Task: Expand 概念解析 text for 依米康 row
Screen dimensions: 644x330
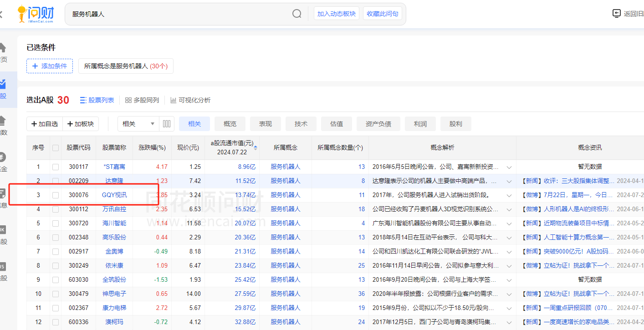Action: [509, 266]
